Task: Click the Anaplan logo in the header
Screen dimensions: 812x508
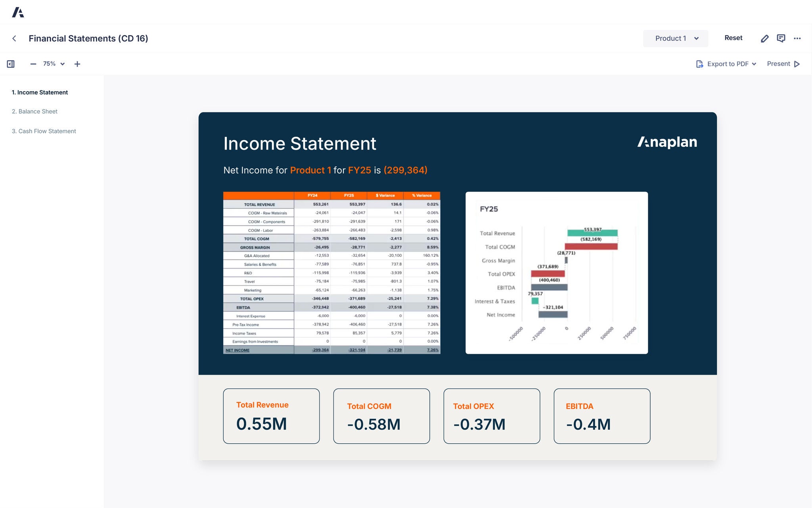Action: pos(19,12)
